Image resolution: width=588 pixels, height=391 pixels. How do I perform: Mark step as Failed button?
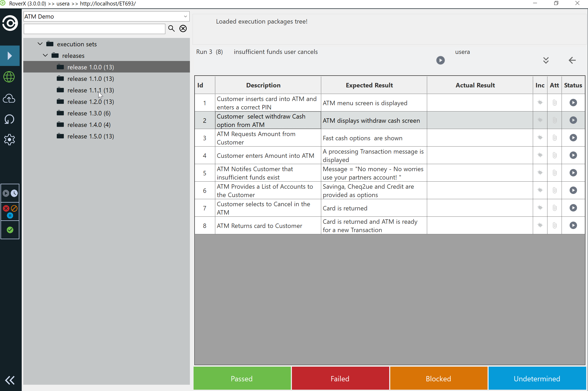point(340,378)
